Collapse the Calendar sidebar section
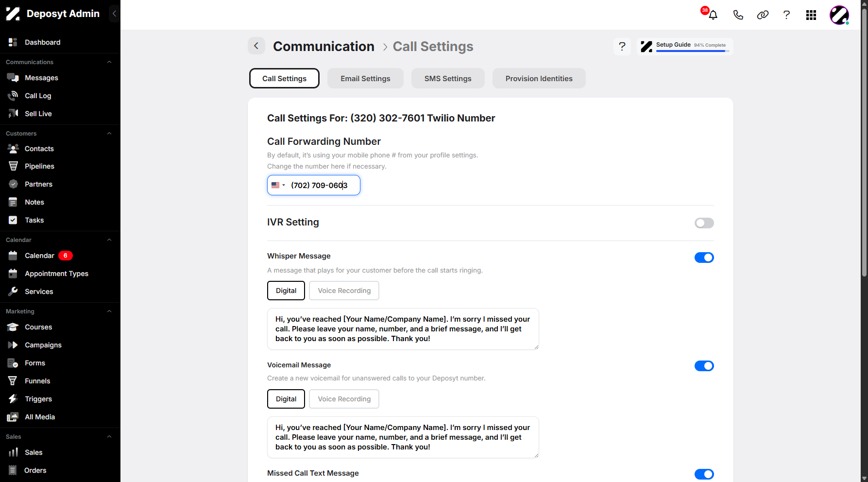Screen dimensions: 868x482 tap(109, 240)
